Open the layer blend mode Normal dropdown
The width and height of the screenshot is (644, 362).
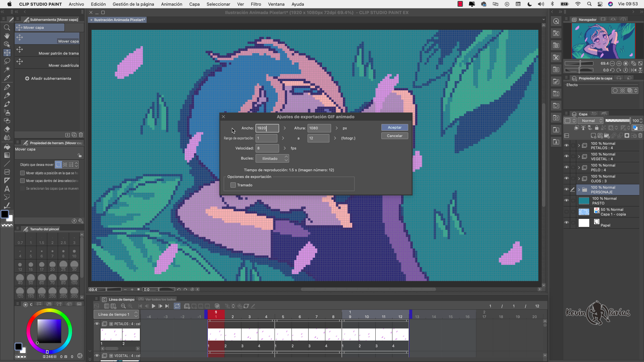pos(590,121)
